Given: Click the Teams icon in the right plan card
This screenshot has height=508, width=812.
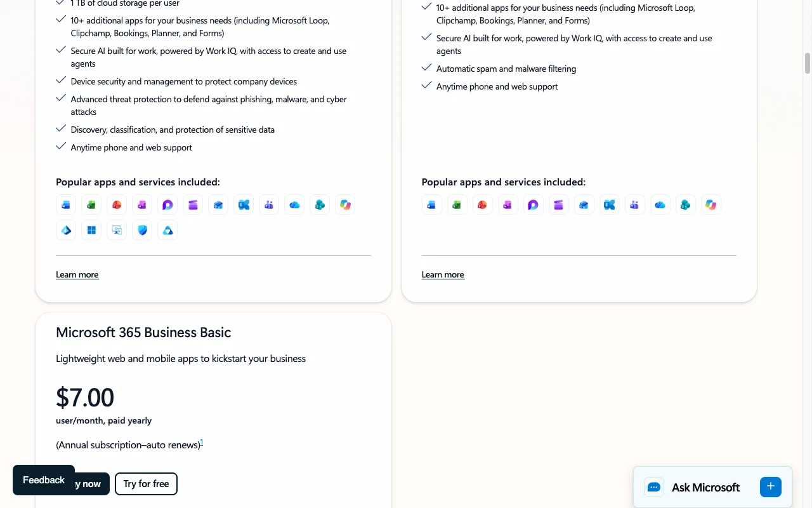Looking at the screenshot, I should (634, 204).
